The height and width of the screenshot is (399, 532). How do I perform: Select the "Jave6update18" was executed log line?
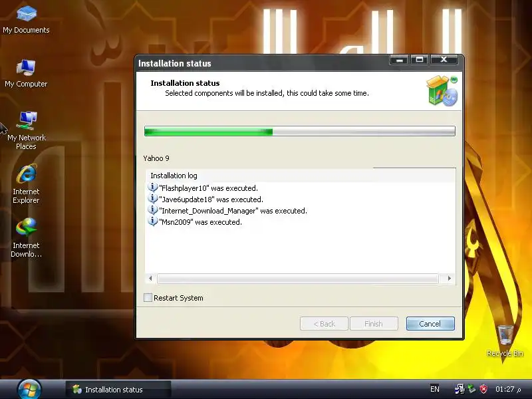tap(211, 199)
